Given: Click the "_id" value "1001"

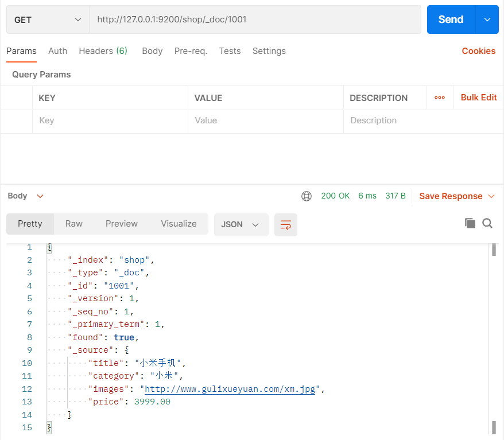Looking at the screenshot, I should [x=119, y=286].
